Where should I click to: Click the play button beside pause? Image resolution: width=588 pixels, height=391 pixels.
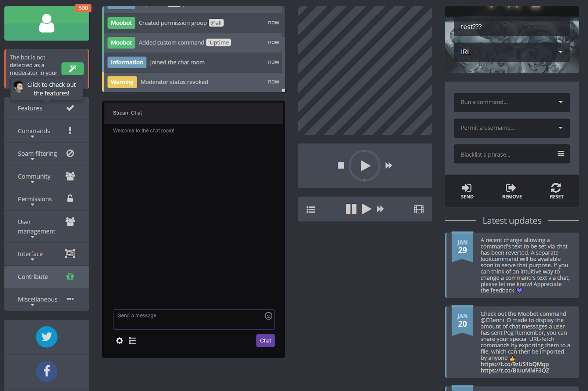click(x=366, y=209)
